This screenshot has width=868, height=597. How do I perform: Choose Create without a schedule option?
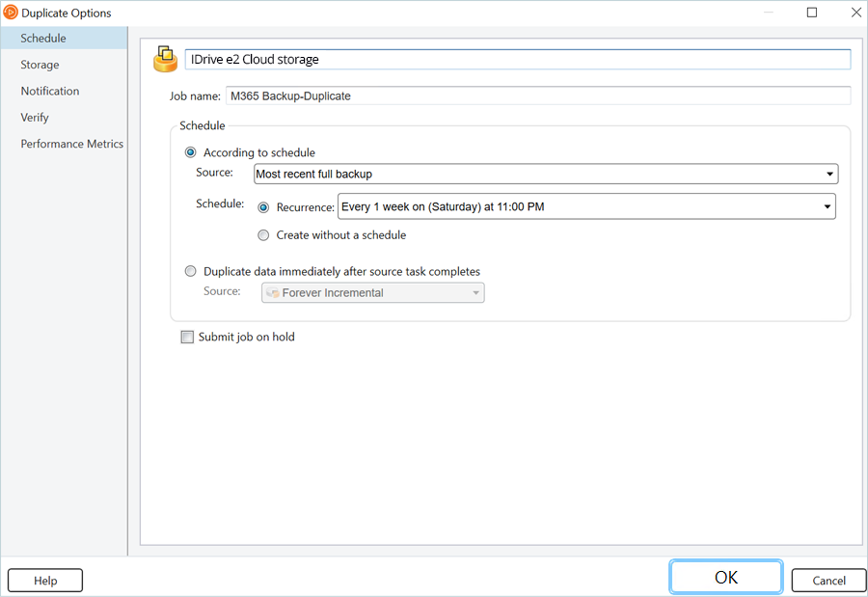(264, 235)
